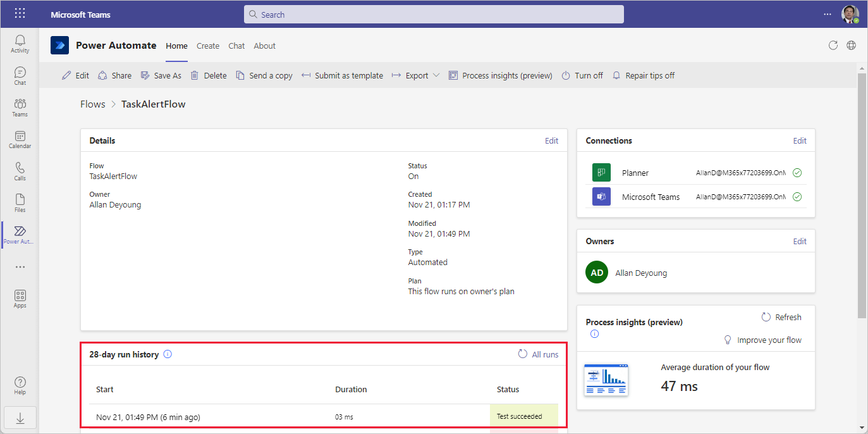868x434 pixels.
Task: Switch to the About tab
Action: [264, 46]
